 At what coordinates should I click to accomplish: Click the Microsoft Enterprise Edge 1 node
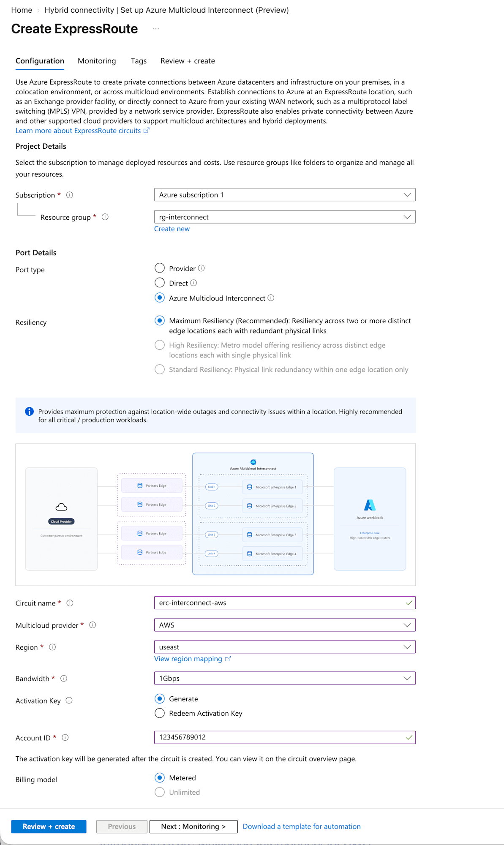point(272,487)
